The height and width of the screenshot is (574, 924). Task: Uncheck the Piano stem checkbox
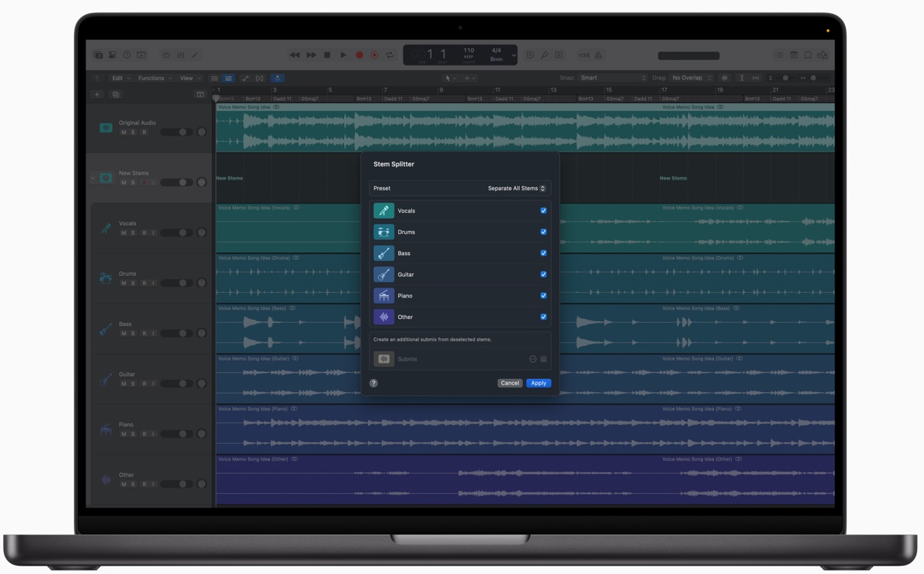(x=544, y=295)
